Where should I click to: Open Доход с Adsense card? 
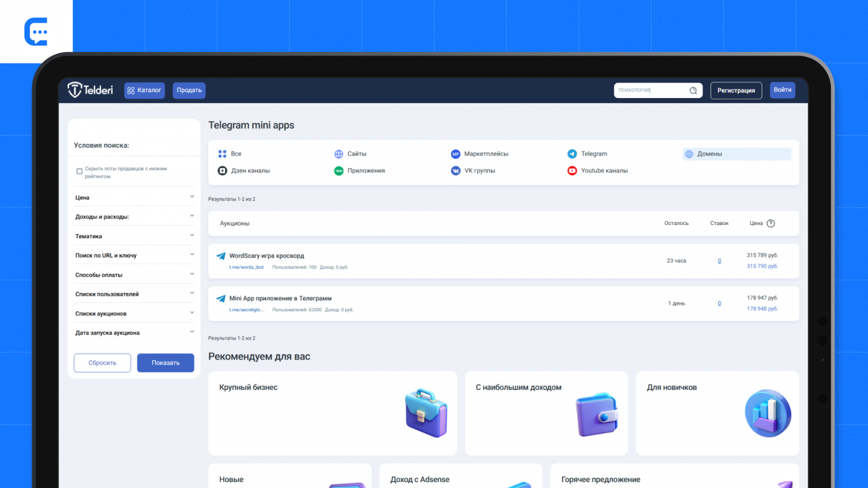461,476
